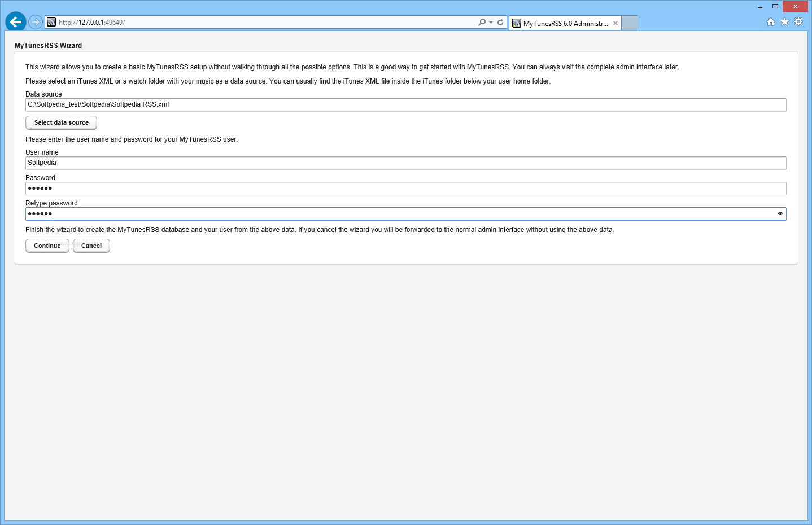812x525 pixels.
Task: Click the 'Retype password' label
Action: click(x=51, y=203)
